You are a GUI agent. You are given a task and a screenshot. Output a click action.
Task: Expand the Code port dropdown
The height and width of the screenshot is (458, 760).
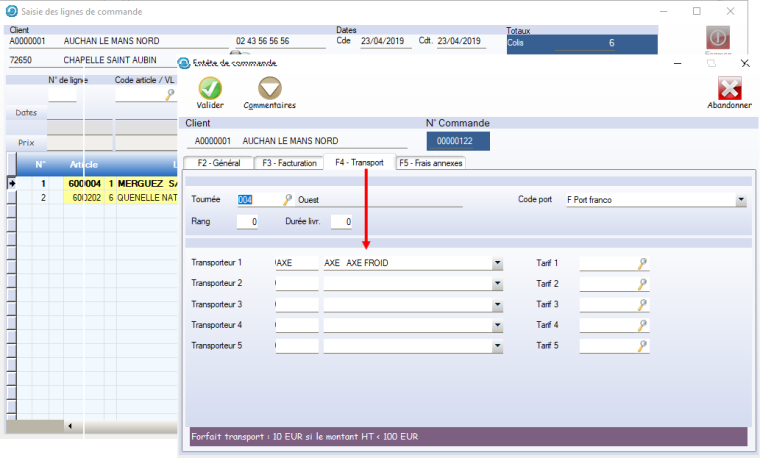[x=740, y=200]
